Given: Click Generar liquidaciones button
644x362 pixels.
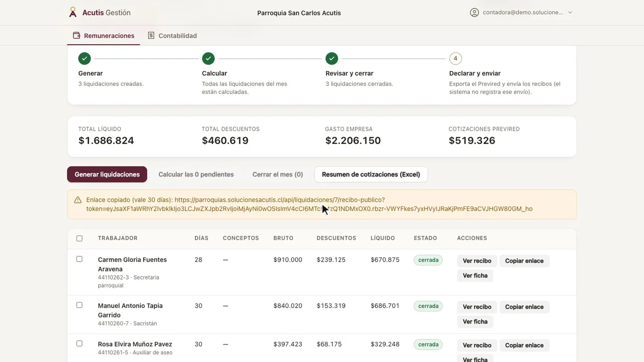Looking at the screenshot, I should (x=107, y=174).
